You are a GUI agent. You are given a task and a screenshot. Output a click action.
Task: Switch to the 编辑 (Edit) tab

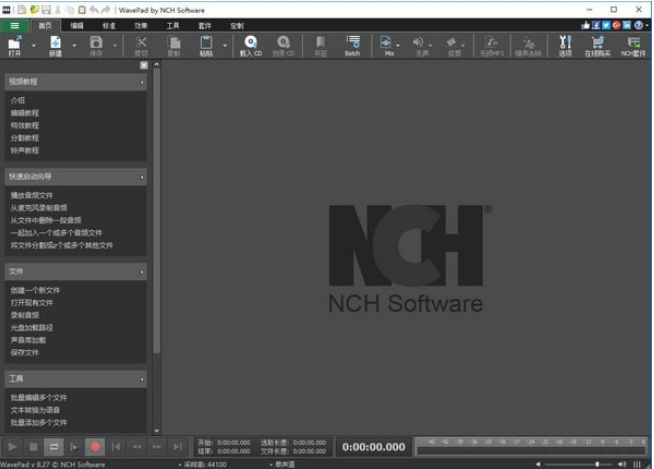[x=77, y=25]
